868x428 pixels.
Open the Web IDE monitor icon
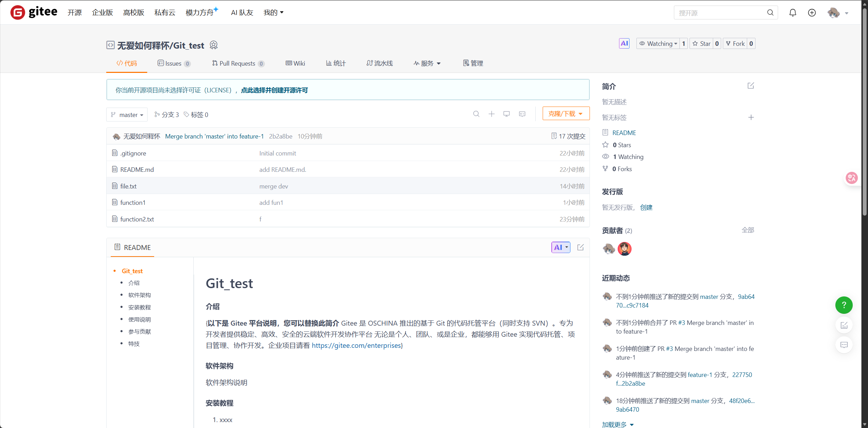point(507,114)
